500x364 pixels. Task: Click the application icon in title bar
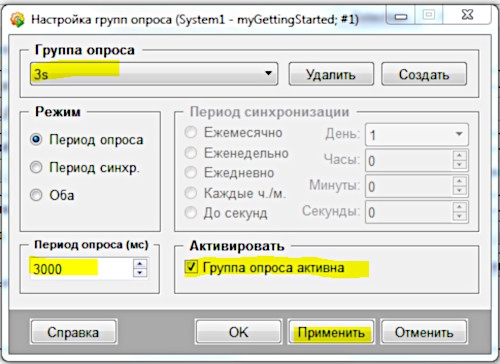[17, 19]
